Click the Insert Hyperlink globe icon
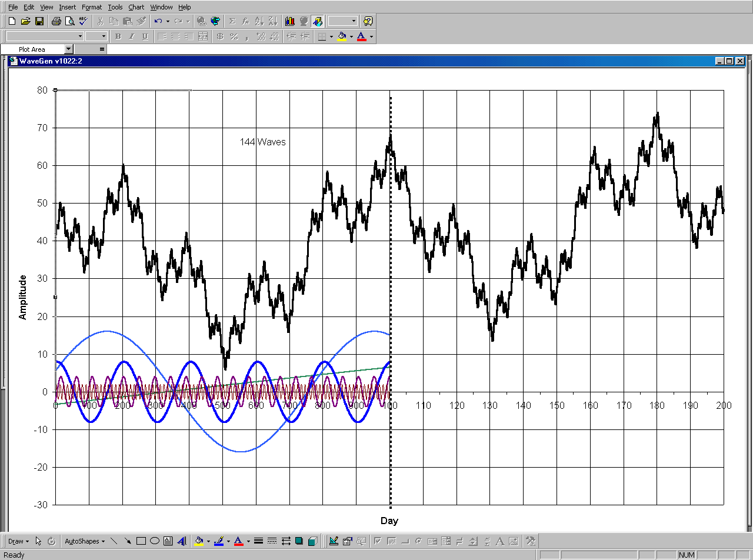The image size is (753, 560). pos(202,21)
